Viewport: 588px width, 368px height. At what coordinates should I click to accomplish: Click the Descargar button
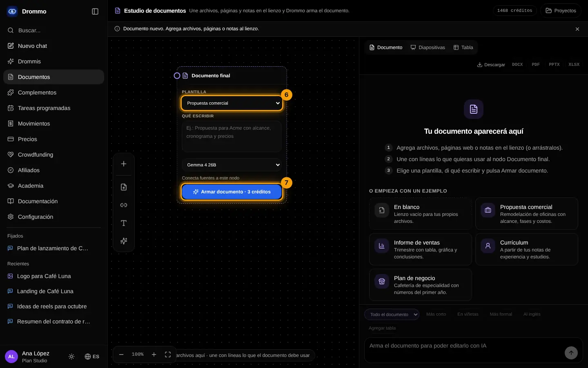coord(491,65)
